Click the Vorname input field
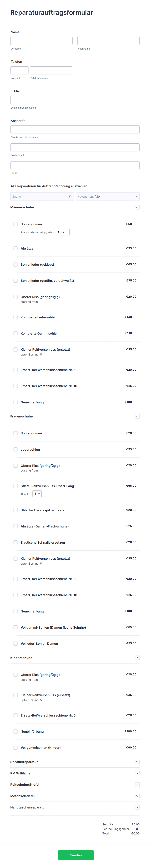The height and width of the screenshot is (868, 150). coord(41,40)
